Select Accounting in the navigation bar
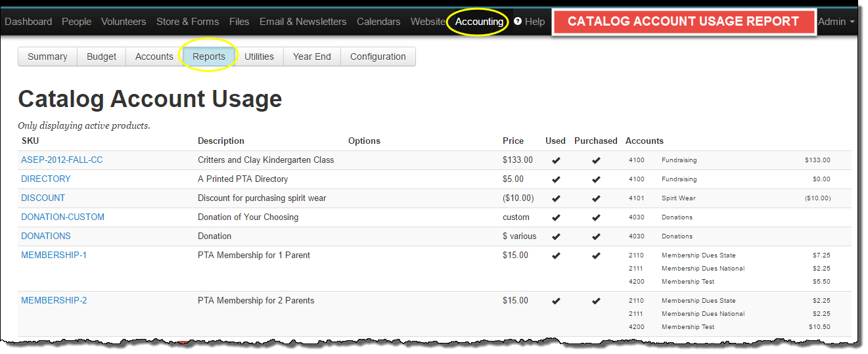The image size is (868, 354). pos(479,22)
